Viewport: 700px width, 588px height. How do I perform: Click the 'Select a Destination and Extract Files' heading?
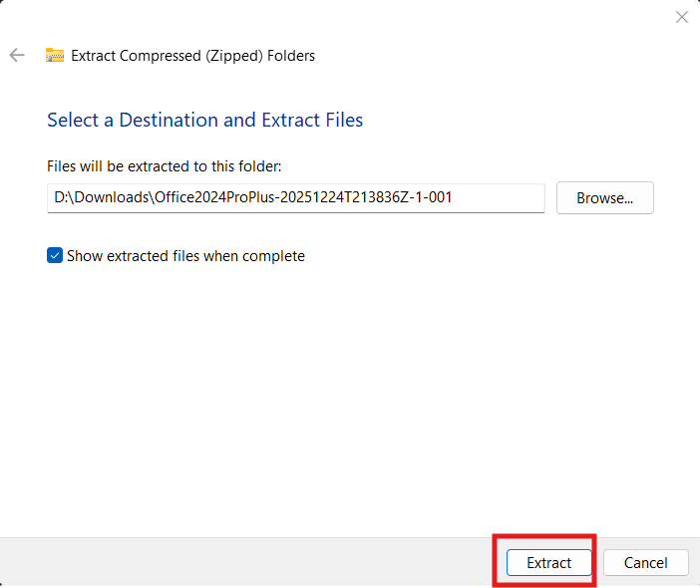click(x=204, y=121)
